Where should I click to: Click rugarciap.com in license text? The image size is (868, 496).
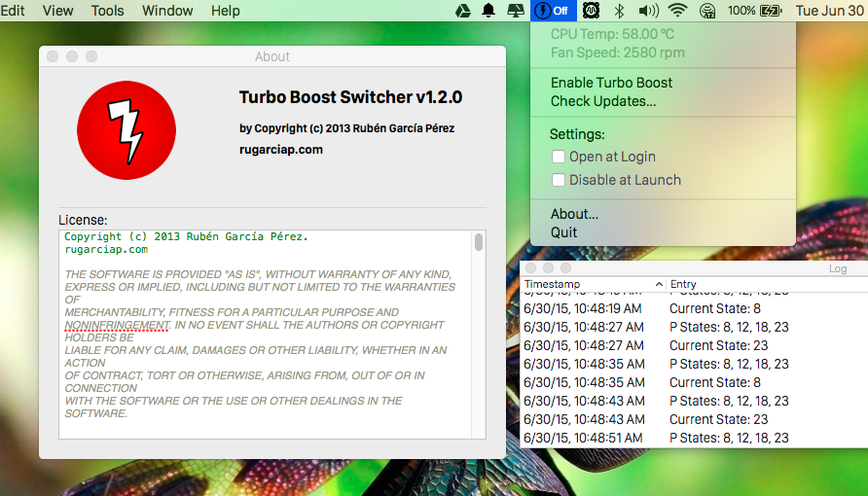pos(106,249)
